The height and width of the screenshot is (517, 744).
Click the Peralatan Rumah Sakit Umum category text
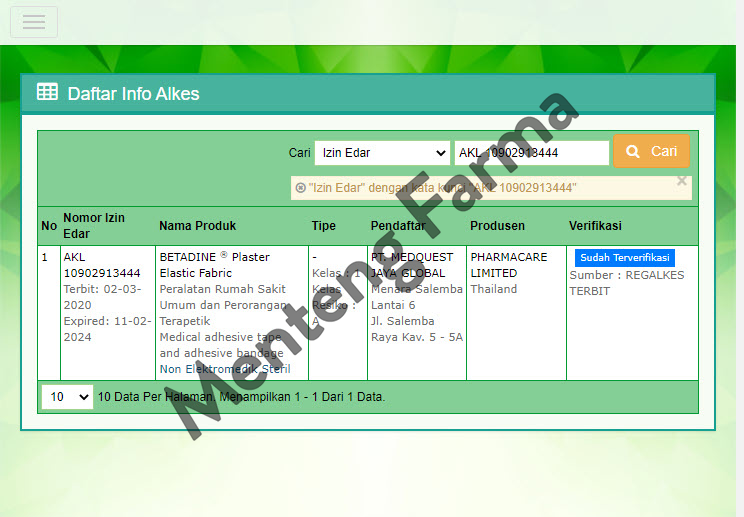(x=223, y=297)
